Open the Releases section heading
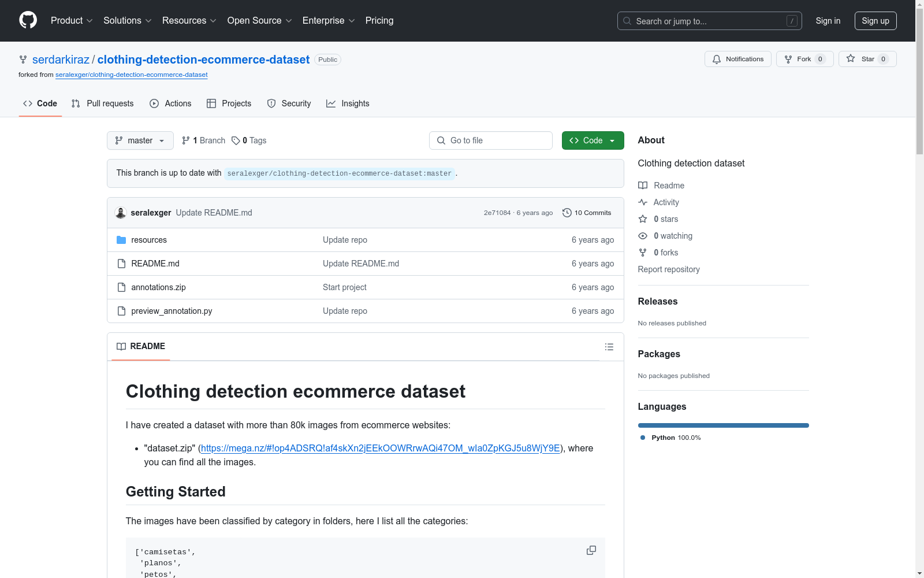 (658, 301)
